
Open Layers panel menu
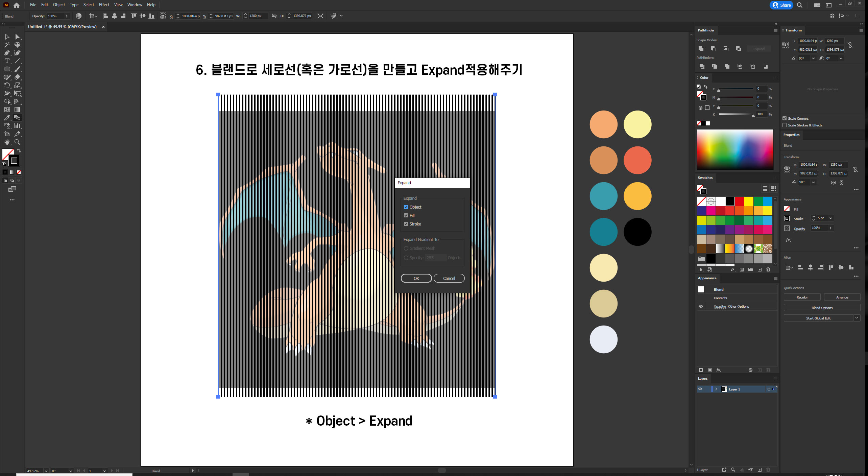pyautogui.click(x=776, y=379)
